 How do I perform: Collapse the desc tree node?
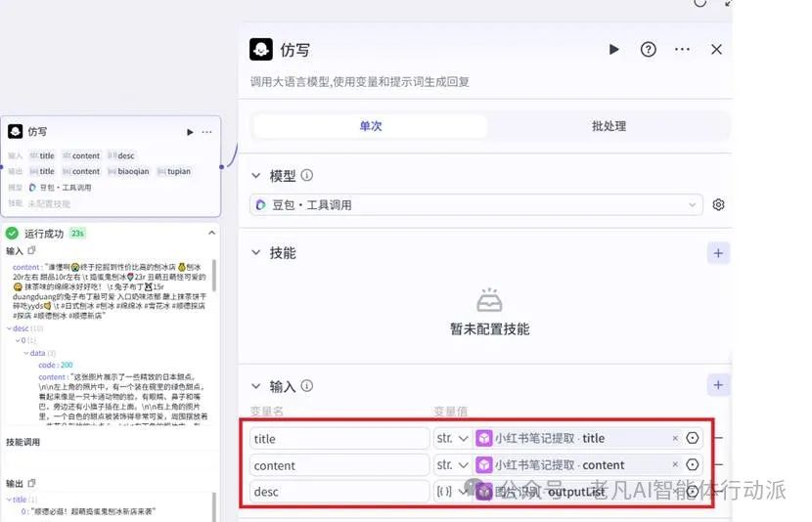10,328
